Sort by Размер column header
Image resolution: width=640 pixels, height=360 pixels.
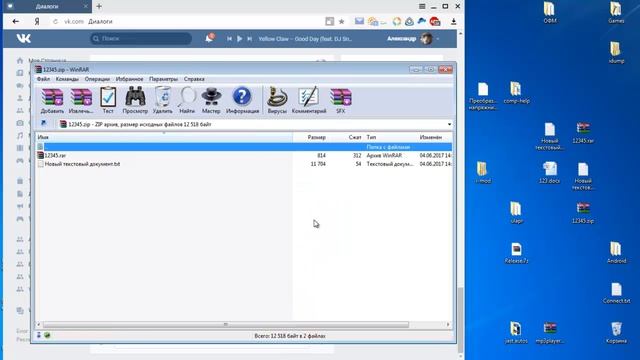(x=311, y=137)
